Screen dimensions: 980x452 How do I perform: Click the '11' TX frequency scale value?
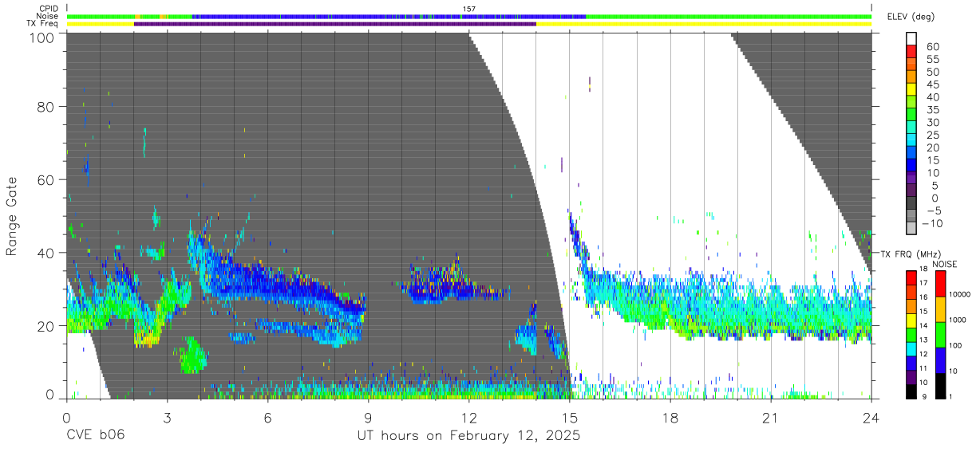tap(925, 368)
